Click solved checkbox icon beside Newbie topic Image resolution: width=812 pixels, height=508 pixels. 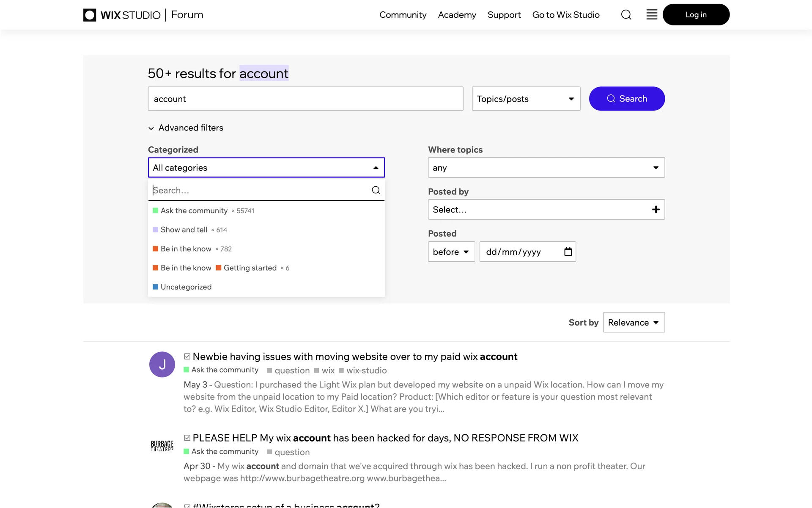[x=187, y=356]
